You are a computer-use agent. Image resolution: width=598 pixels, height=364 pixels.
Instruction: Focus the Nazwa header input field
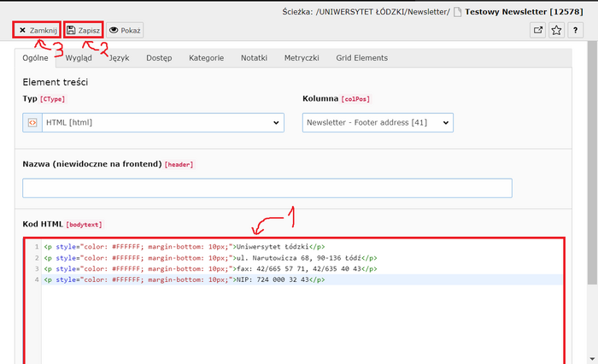coord(267,188)
